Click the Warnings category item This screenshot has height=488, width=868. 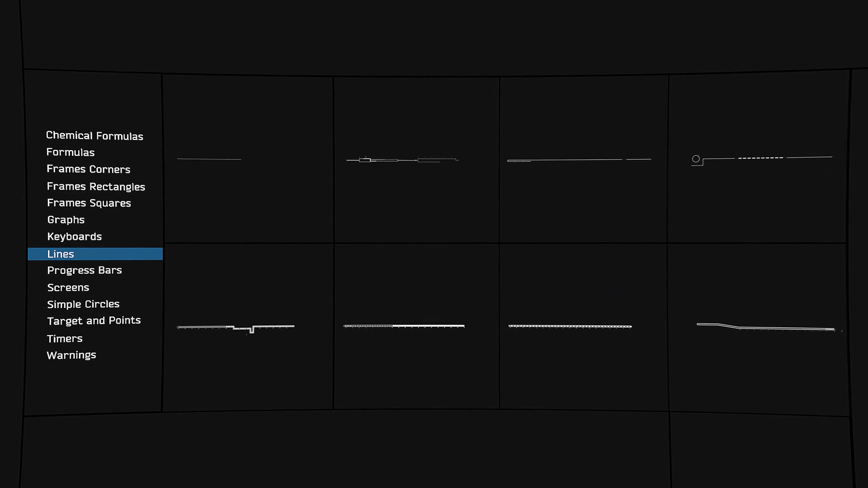(x=72, y=354)
